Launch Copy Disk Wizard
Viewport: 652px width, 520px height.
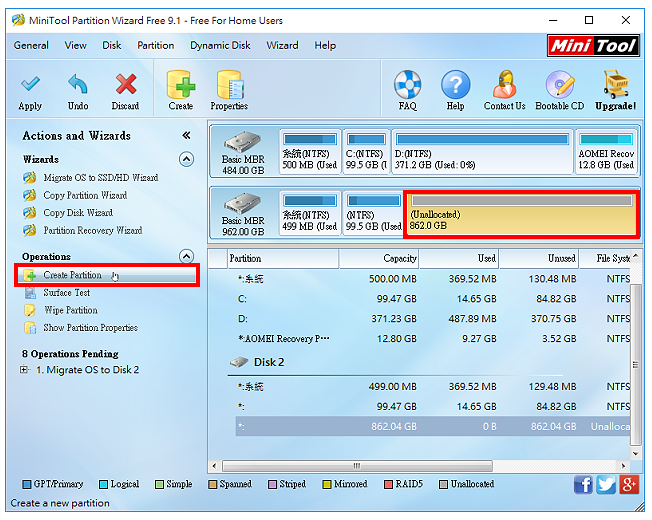click(78, 213)
